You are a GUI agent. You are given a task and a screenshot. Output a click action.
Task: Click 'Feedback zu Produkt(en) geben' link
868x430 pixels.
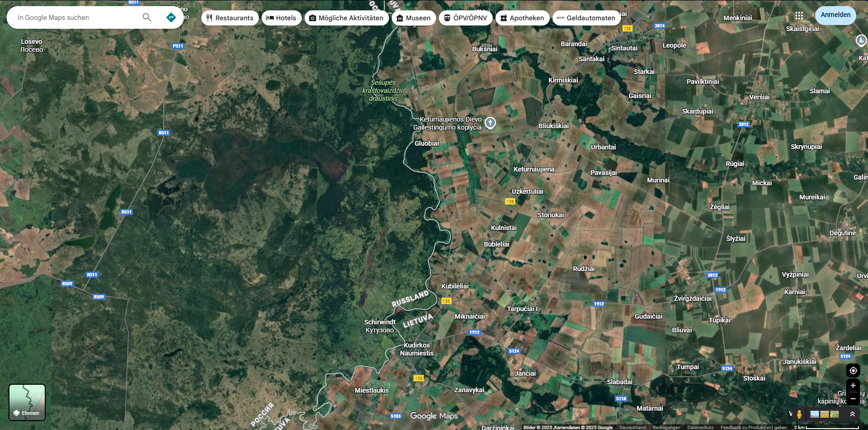(754, 428)
